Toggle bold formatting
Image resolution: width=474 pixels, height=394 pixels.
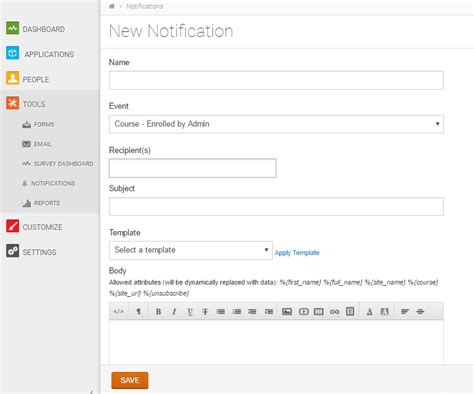(x=158, y=312)
